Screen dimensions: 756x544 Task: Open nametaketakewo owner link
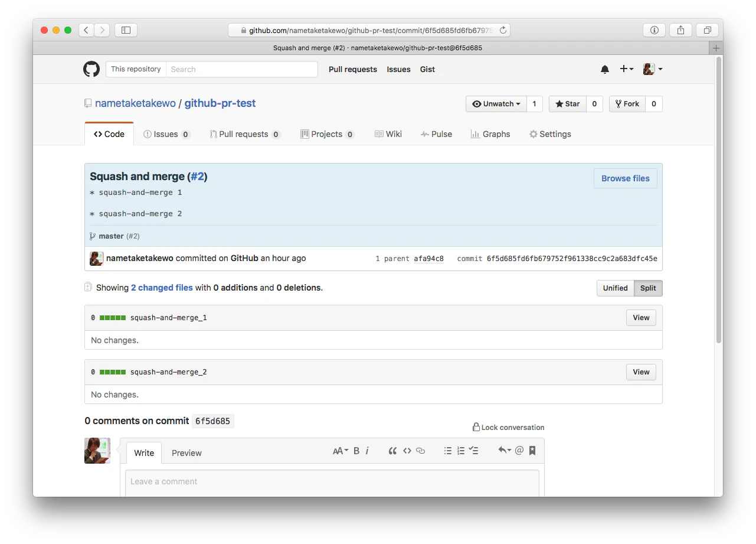(x=135, y=103)
